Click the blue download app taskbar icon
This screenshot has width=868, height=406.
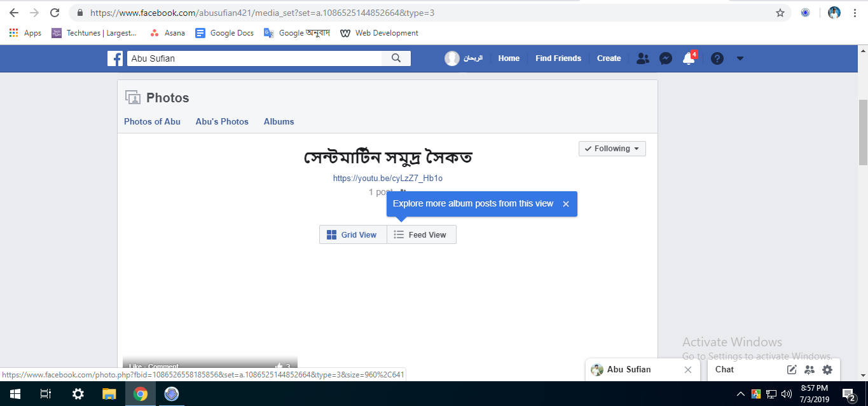171,394
